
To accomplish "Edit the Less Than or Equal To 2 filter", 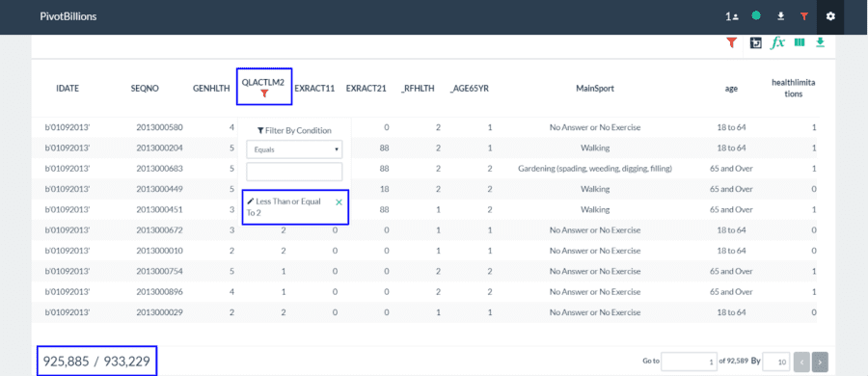I will pos(250,201).
